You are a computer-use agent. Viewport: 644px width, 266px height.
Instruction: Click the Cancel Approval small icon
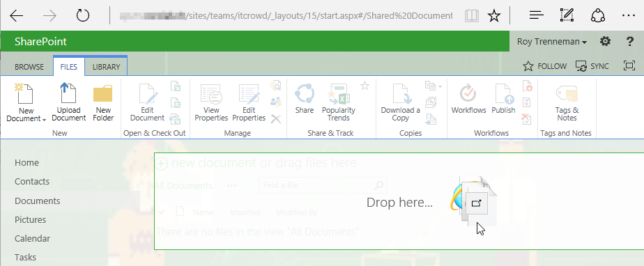527,118
